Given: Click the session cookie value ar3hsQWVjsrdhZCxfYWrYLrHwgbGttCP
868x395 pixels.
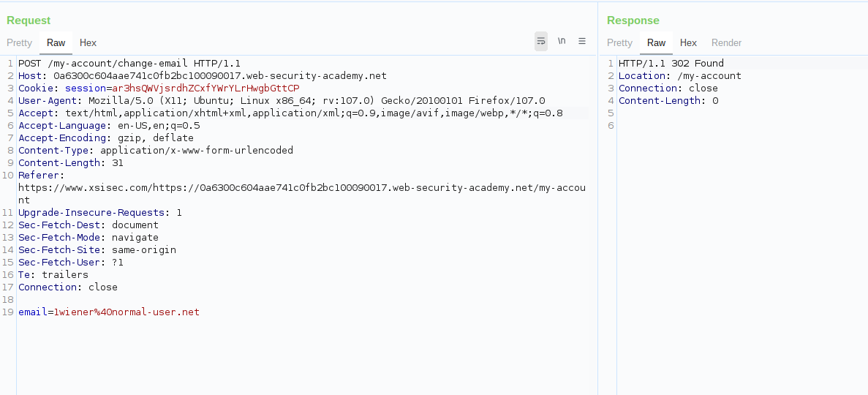Looking at the screenshot, I should point(206,88).
